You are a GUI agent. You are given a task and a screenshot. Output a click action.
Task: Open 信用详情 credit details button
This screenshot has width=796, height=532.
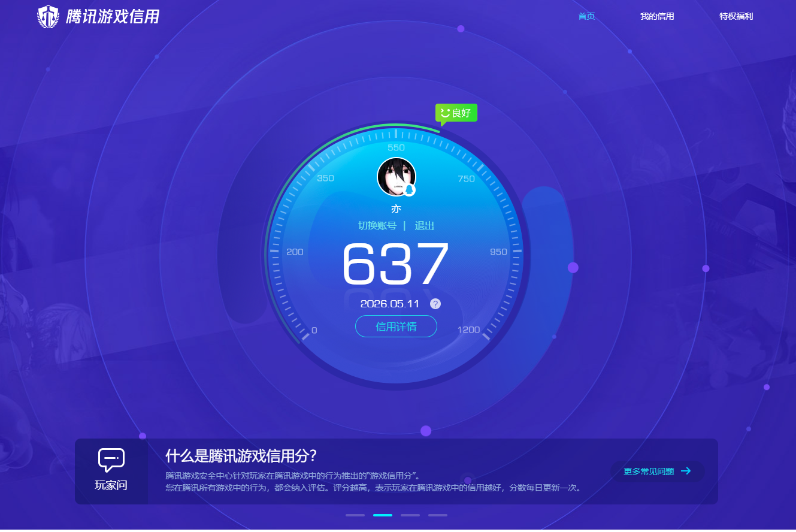point(396,327)
